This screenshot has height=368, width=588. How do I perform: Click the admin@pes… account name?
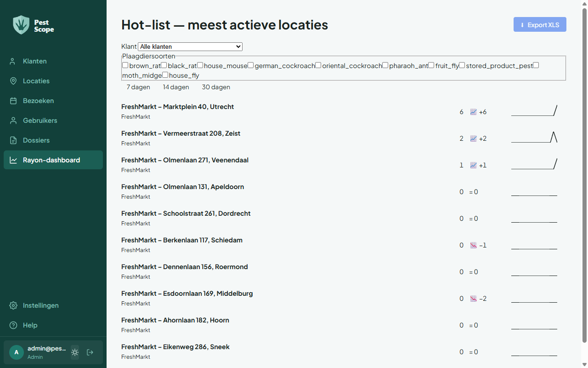[47, 349]
